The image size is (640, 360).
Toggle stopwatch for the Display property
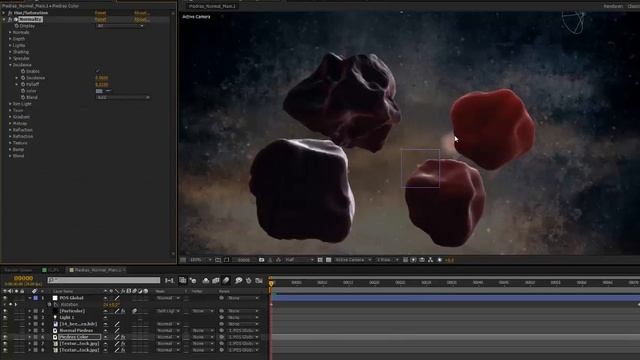(17, 26)
